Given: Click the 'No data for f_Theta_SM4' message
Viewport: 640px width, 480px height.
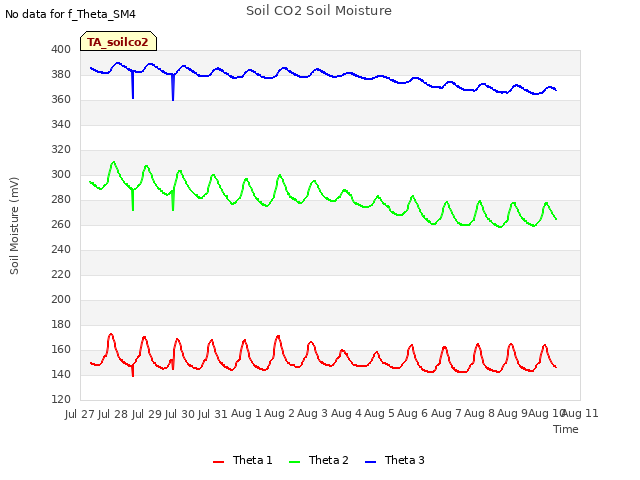Looking at the screenshot, I should pyautogui.click(x=70, y=14).
